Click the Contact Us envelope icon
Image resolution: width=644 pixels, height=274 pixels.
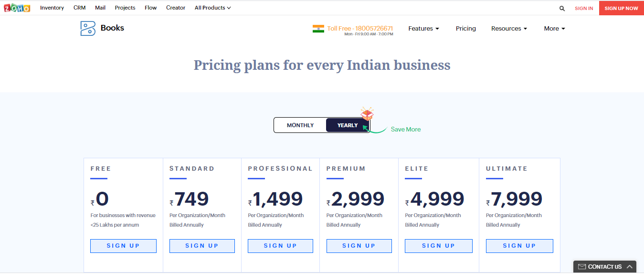tap(581, 267)
